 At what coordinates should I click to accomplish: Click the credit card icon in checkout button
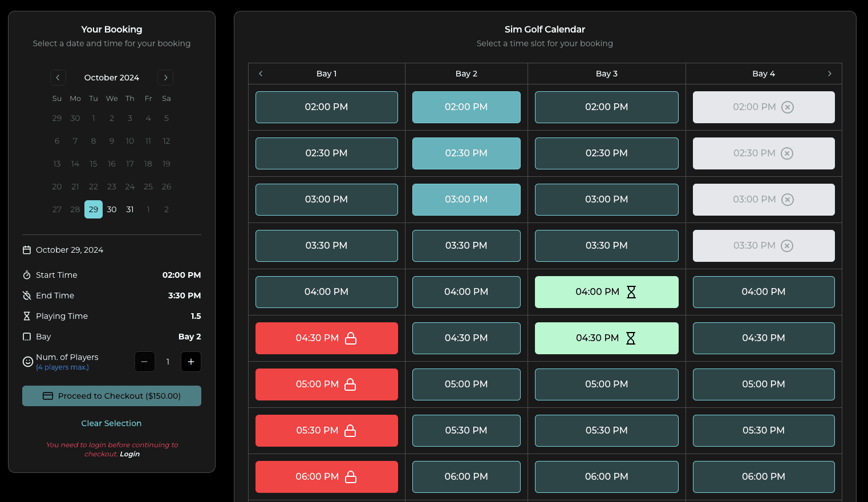click(x=48, y=396)
